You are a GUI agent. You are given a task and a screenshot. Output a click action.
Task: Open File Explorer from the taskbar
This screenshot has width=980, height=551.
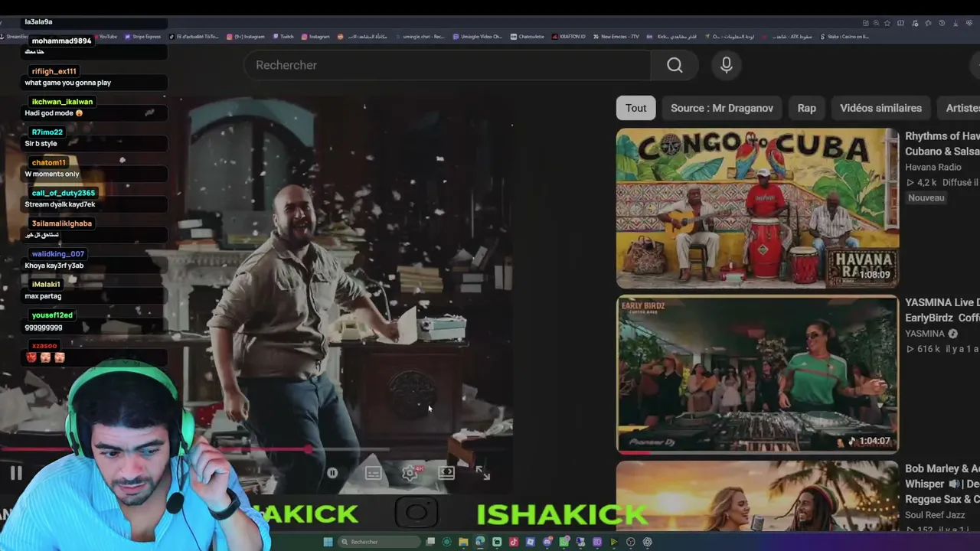point(463,542)
